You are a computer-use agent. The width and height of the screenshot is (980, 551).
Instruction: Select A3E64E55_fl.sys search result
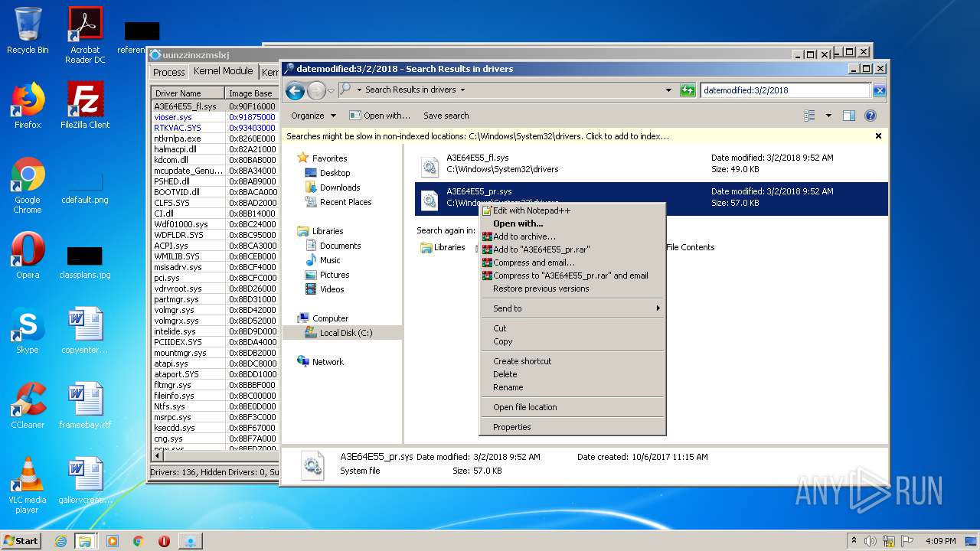coord(651,164)
